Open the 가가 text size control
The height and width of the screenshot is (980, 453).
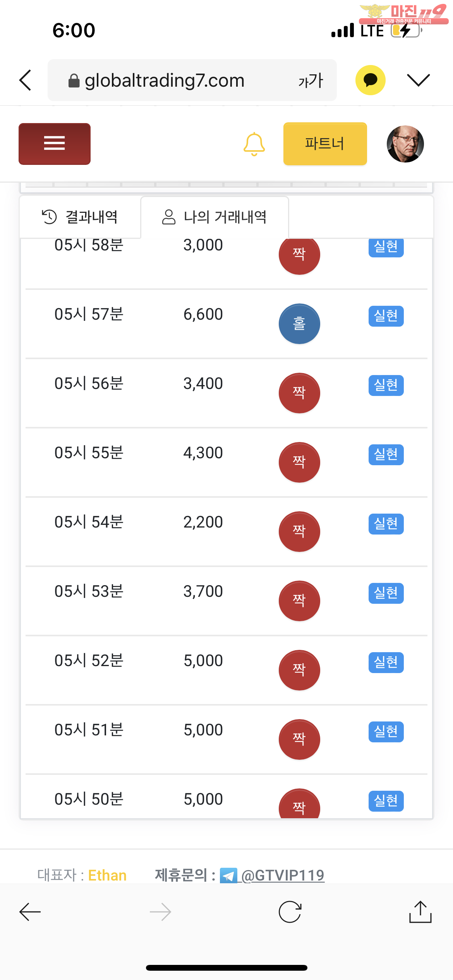pyautogui.click(x=311, y=81)
